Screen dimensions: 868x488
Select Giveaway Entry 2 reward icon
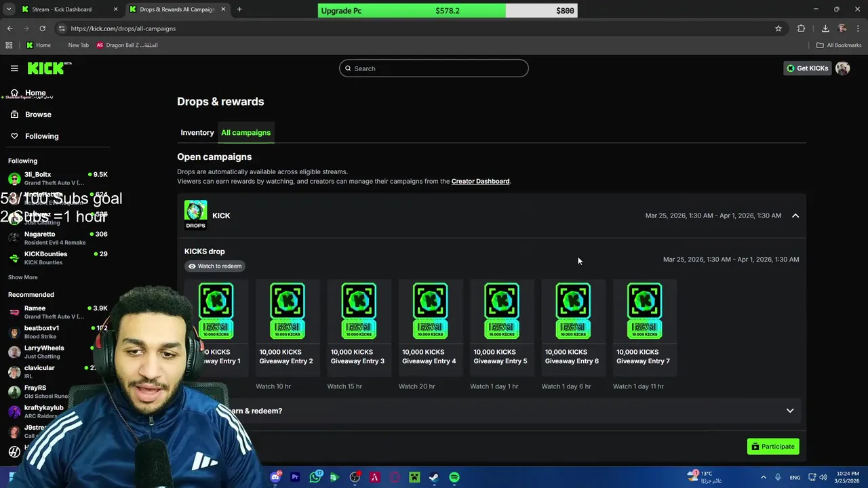tap(288, 311)
